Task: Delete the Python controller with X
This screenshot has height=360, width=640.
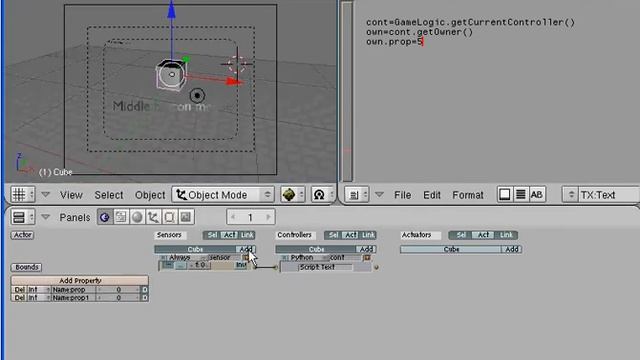Action: click(x=284, y=258)
